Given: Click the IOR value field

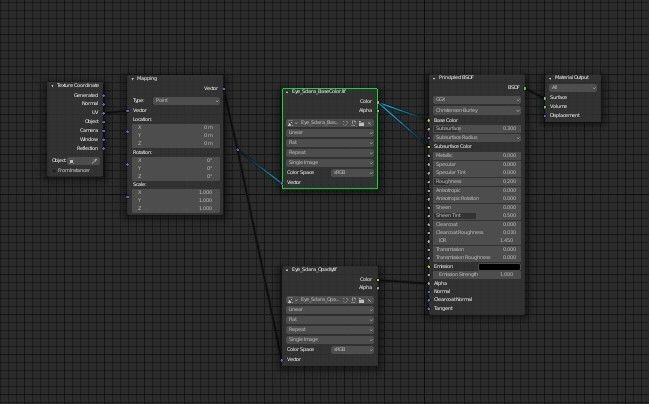Looking at the screenshot, I should 477,240.
